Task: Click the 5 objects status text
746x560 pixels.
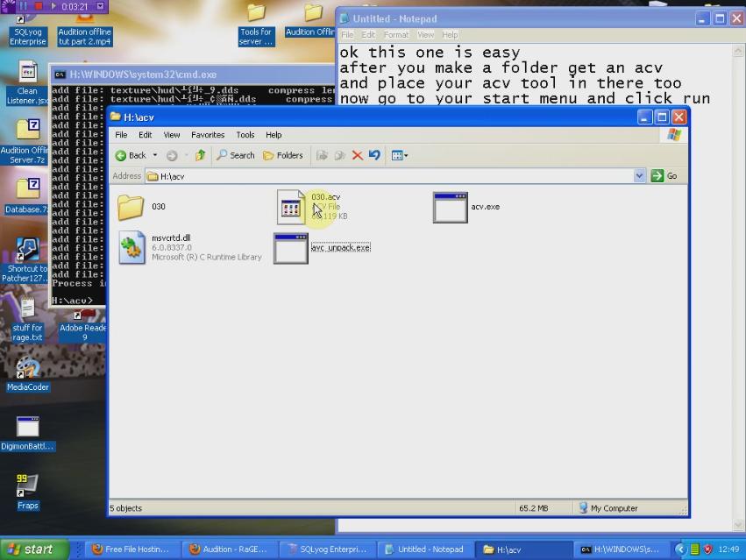Action: pos(126,508)
